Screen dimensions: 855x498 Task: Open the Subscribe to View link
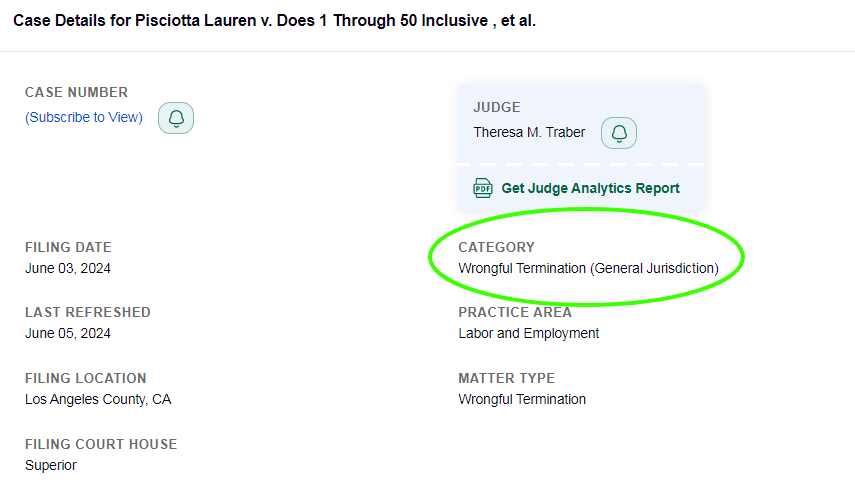(84, 117)
